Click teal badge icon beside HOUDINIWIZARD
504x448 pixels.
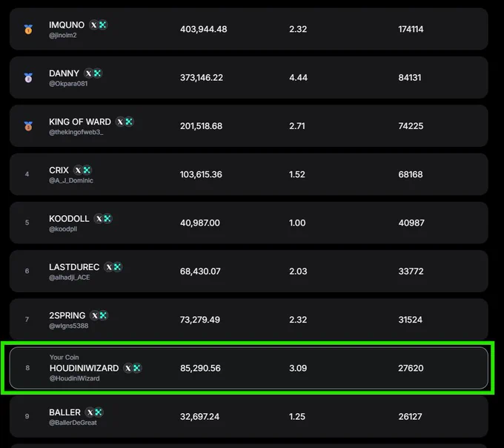[137, 368]
